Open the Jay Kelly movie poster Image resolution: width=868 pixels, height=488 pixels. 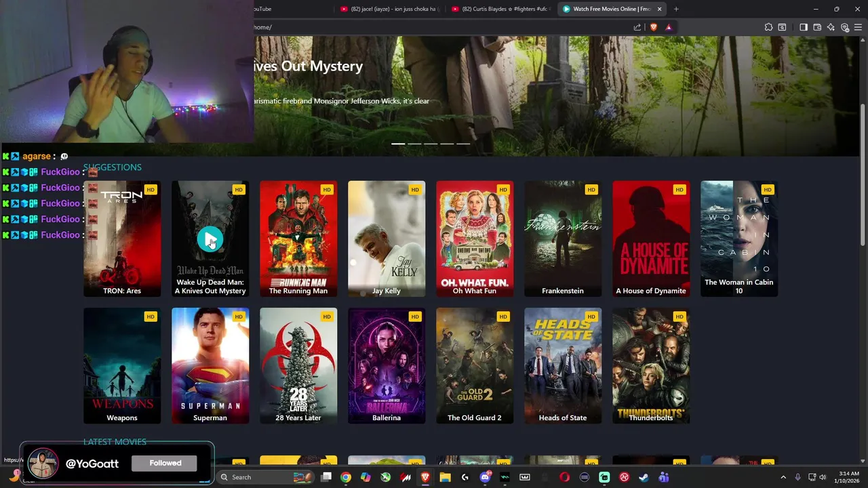(387, 239)
